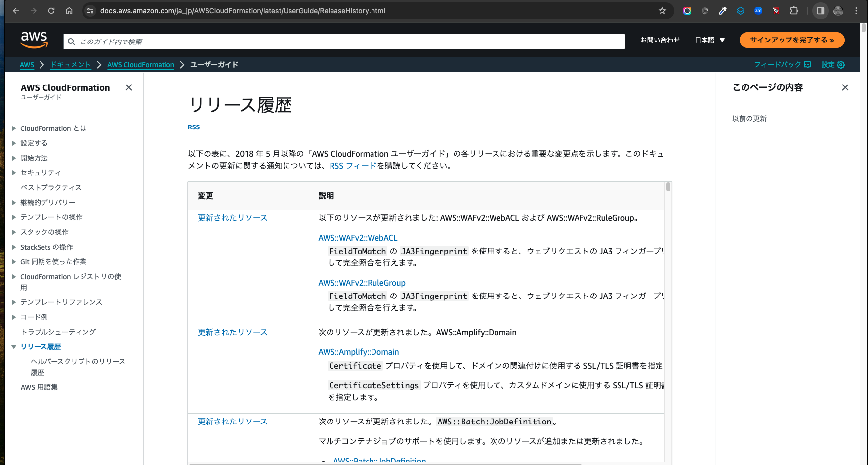
Task: Open the rainbow camera-lens extension
Action: pyautogui.click(x=687, y=11)
